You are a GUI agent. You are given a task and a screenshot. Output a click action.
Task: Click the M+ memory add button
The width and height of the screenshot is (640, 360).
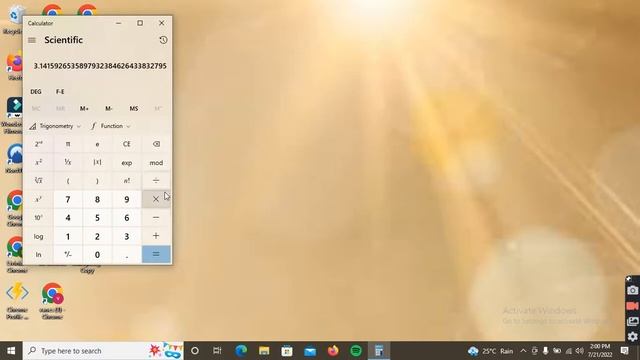coord(84,109)
